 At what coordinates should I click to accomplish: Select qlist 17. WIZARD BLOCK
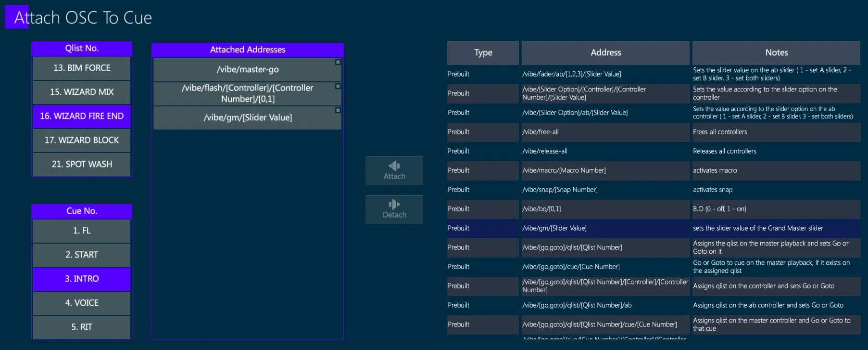82,141
